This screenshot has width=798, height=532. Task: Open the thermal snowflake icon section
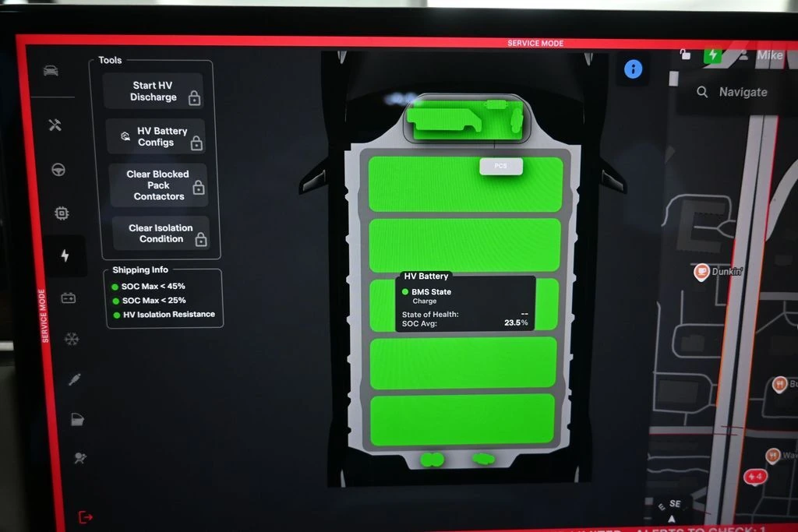click(x=72, y=339)
